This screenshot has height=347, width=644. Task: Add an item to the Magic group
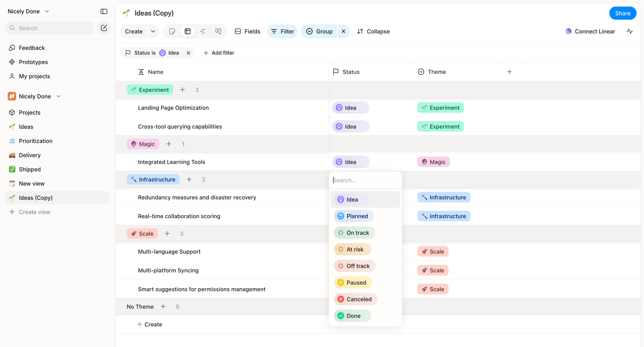point(169,144)
